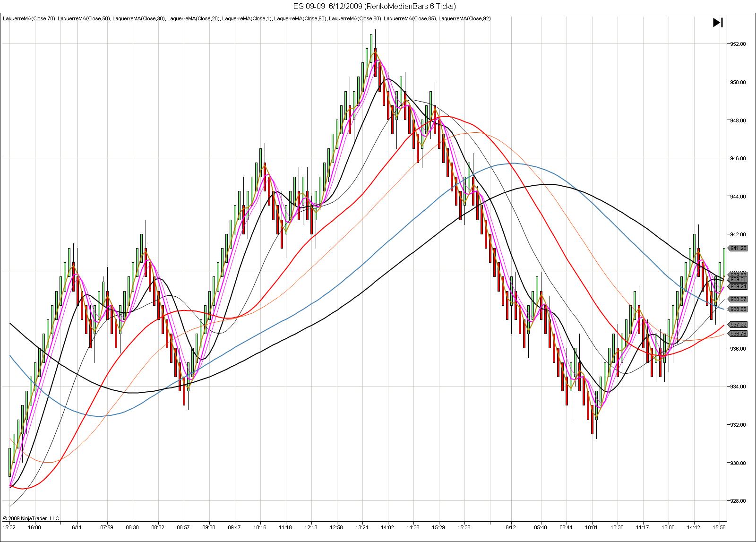
Task: Click the "930.00" price axis label
Action: [x=739, y=463]
